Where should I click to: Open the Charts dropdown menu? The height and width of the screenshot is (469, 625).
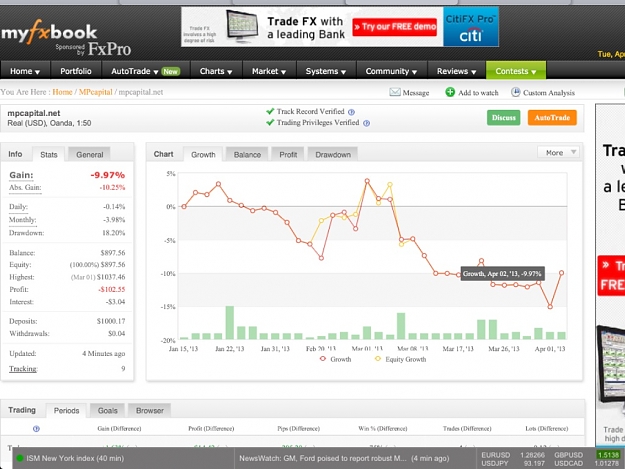click(x=216, y=71)
